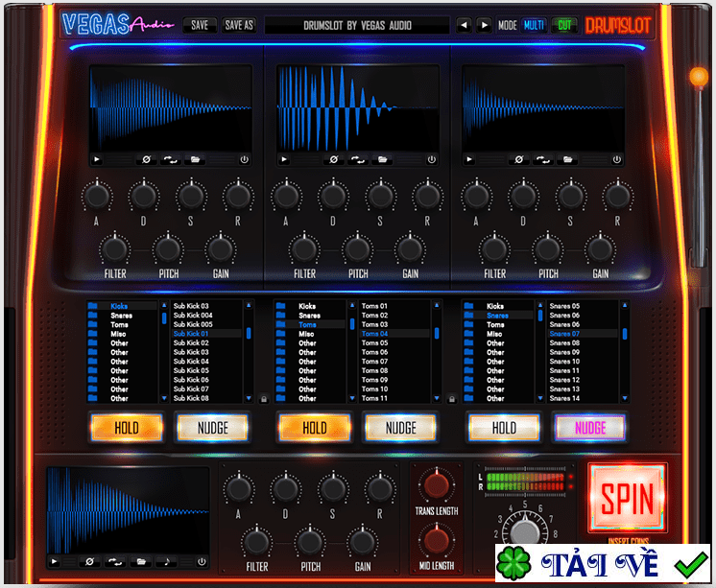Click NUDGE for the middle slot

401,428
